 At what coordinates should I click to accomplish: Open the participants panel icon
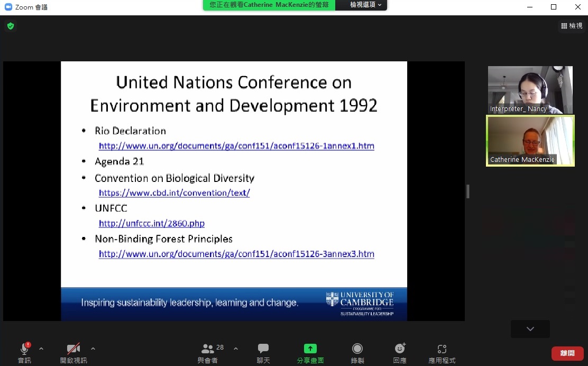(208, 349)
